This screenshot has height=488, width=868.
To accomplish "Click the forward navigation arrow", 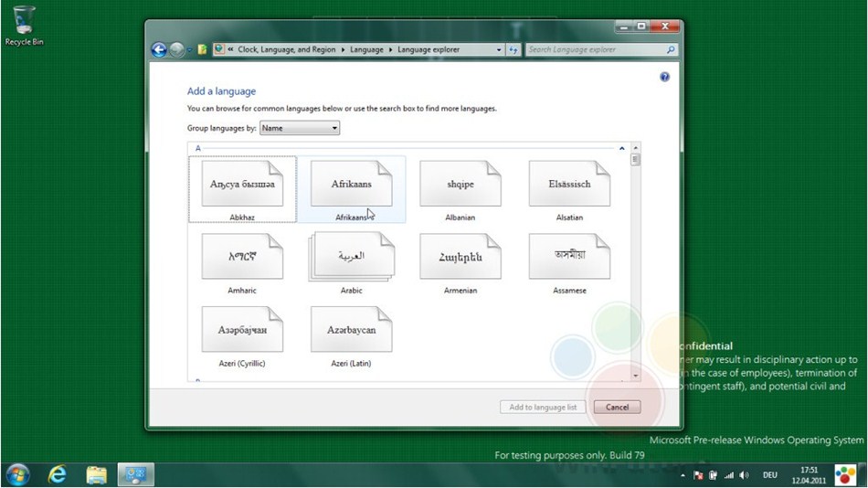I will 176,50.
